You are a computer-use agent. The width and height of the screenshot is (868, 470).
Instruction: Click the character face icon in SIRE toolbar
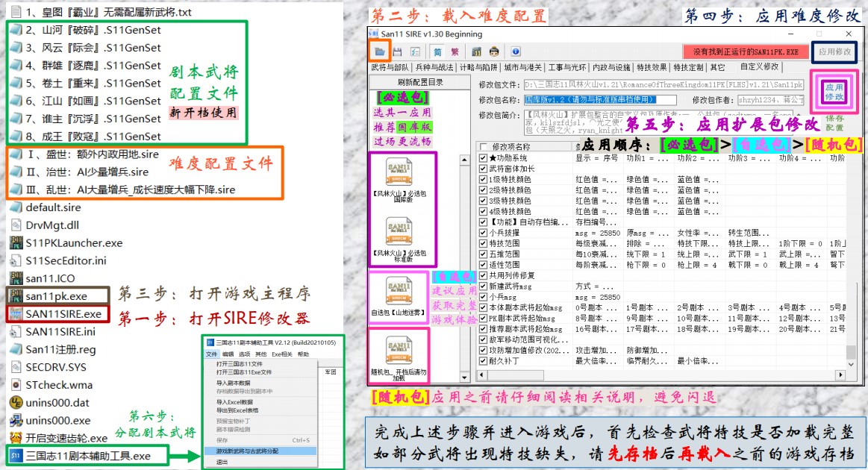pos(494,51)
